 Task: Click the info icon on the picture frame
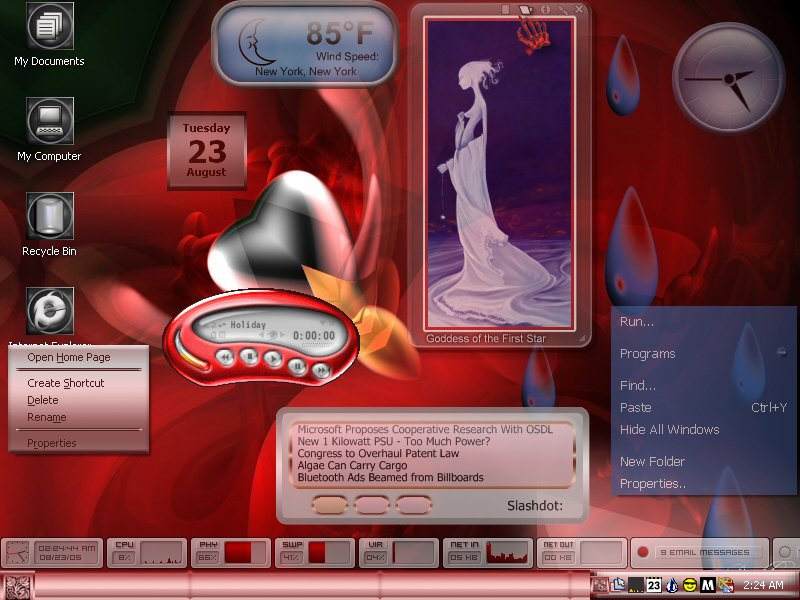545,9
